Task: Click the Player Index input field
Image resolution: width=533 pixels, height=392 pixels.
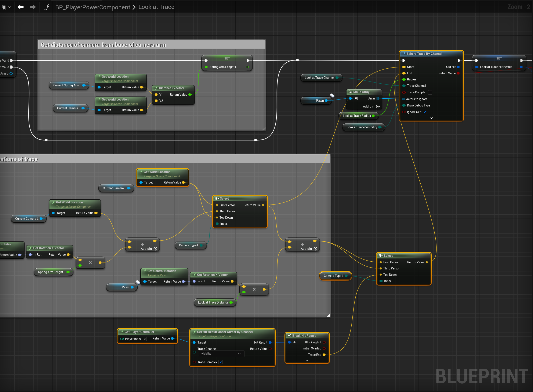Action: click(145, 339)
